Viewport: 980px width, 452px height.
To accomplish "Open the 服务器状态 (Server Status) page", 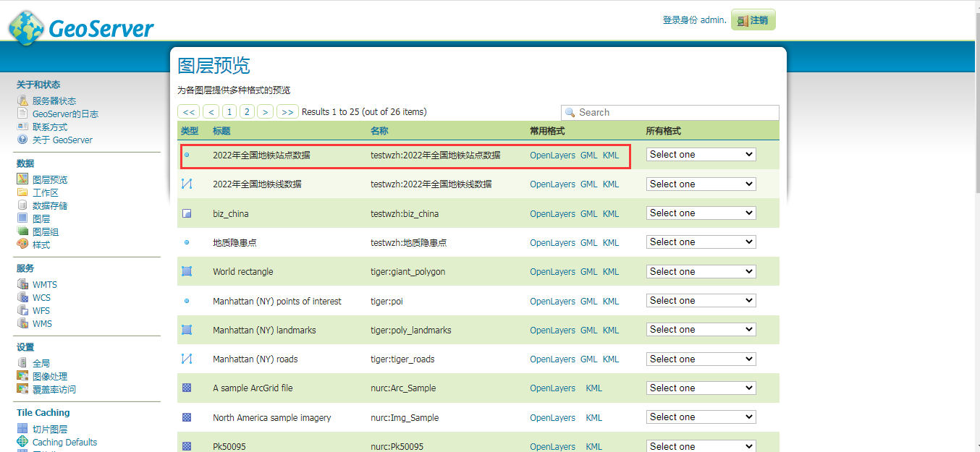I will tap(22, 101).
